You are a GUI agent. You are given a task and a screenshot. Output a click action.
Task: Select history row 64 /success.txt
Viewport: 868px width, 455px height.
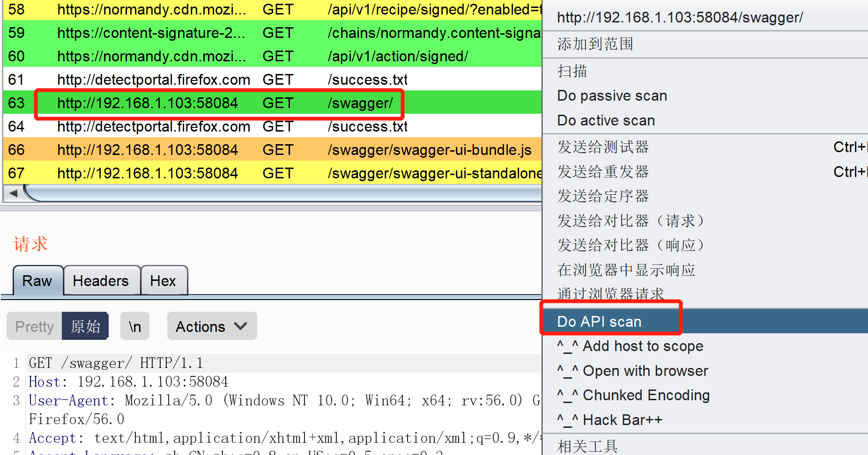tap(273, 126)
